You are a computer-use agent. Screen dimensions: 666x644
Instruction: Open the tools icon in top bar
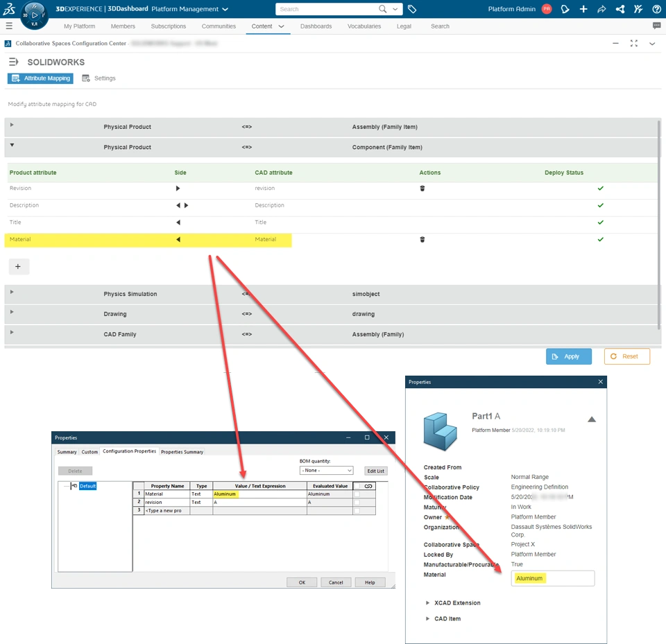coord(638,9)
